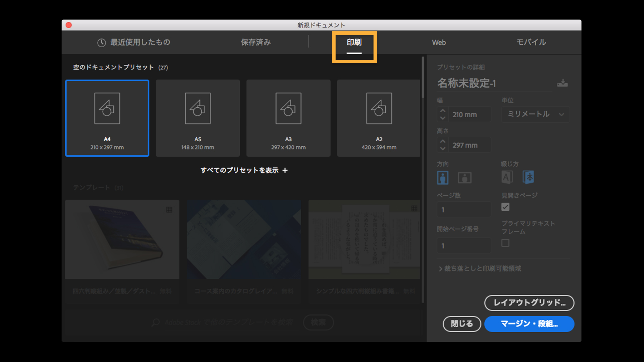Viewport: 644px width, 362px height.
Task: Decrease height with the down stepper arrow
Action: [x=443, y=148]
